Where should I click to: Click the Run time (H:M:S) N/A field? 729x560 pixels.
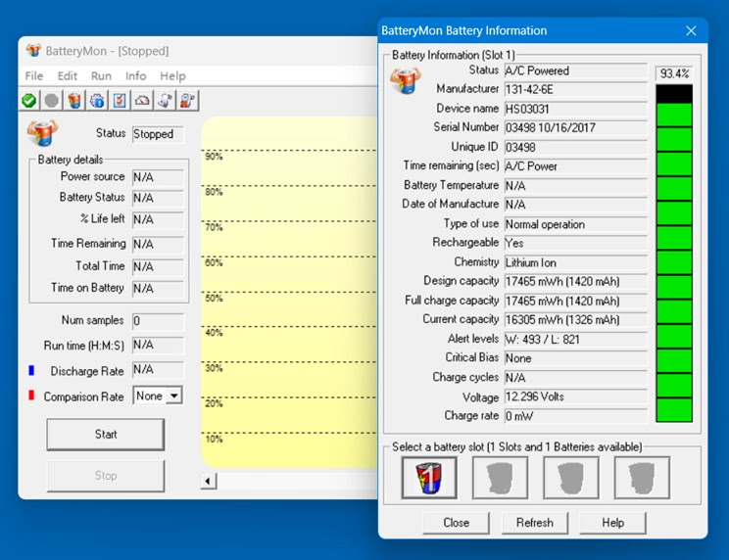click(x=158, y=345)
